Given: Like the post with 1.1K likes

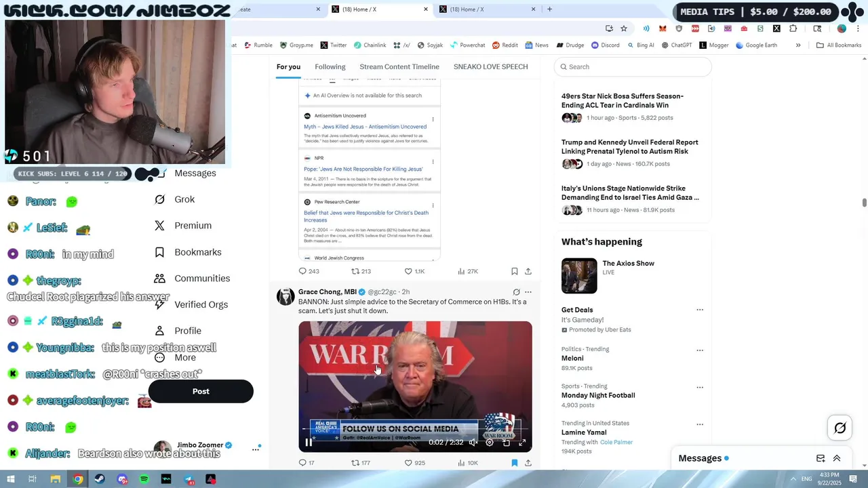Looking at the screenshot, I should pos(414,271).
